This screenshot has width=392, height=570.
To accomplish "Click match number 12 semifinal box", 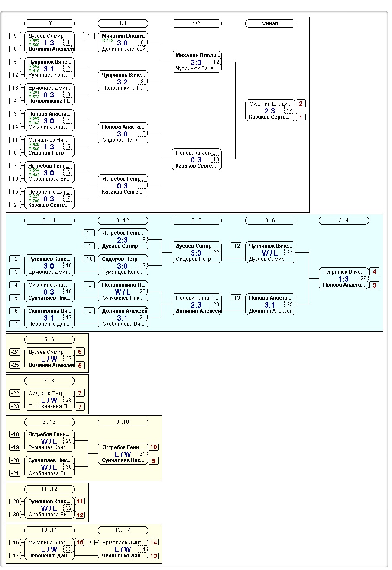I will tap(215, 62).
